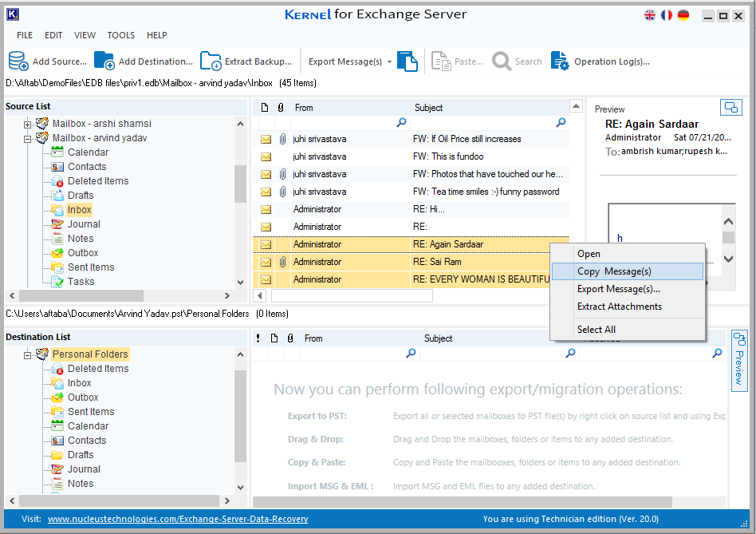Click the source From column search magnifier
756x534 pixels.
(x=401, y=123)
